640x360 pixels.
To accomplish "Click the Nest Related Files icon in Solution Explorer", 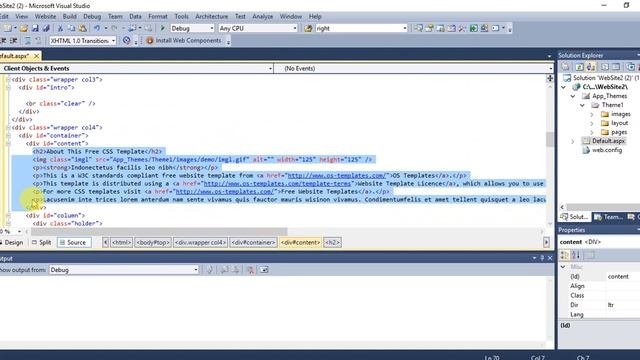I will [x=591, y=67].
